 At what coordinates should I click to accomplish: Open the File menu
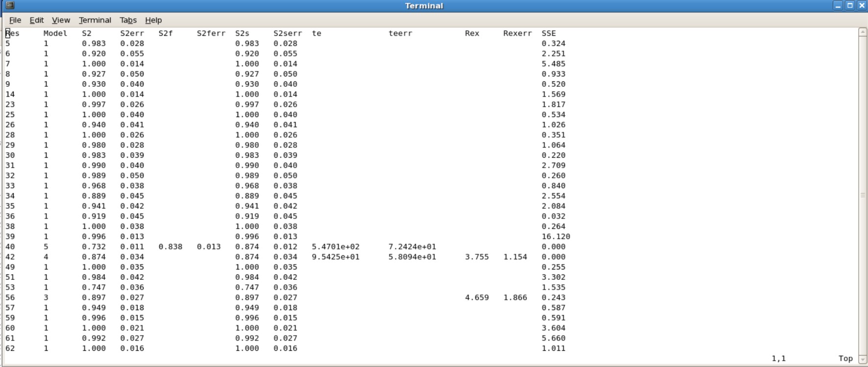15,20
